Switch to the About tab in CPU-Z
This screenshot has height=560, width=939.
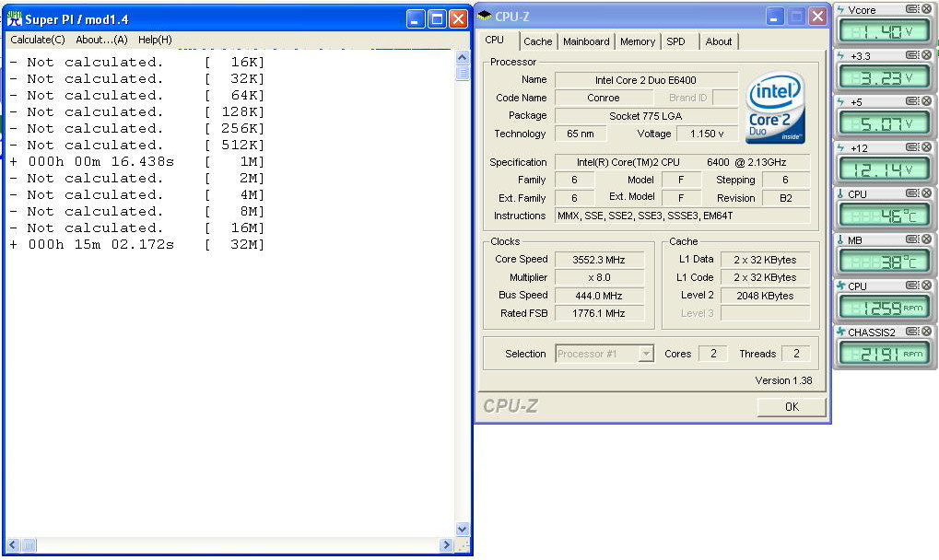(718, 41)
